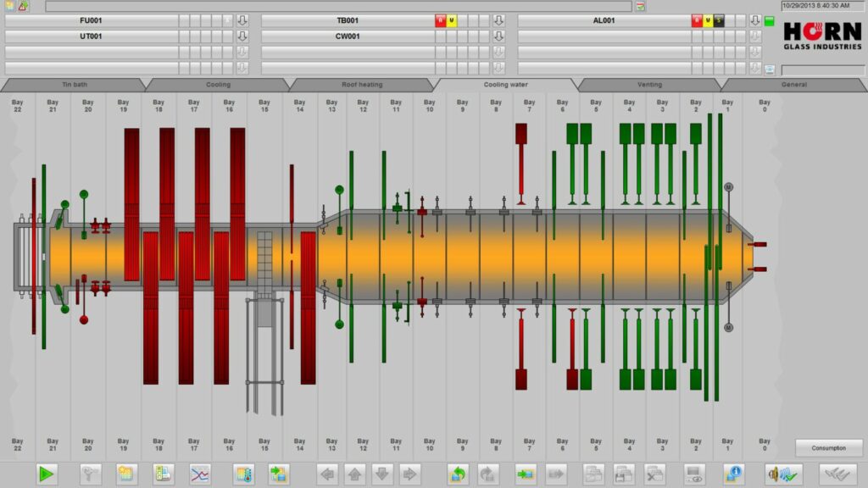Click the gray redo/forward curved arrow icon

[487, 474]
